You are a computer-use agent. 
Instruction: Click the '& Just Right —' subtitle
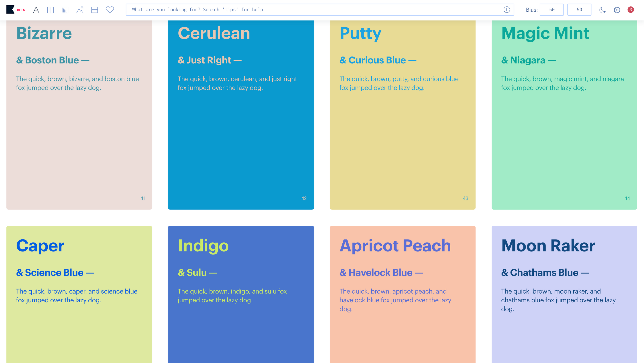pos(210,60)
